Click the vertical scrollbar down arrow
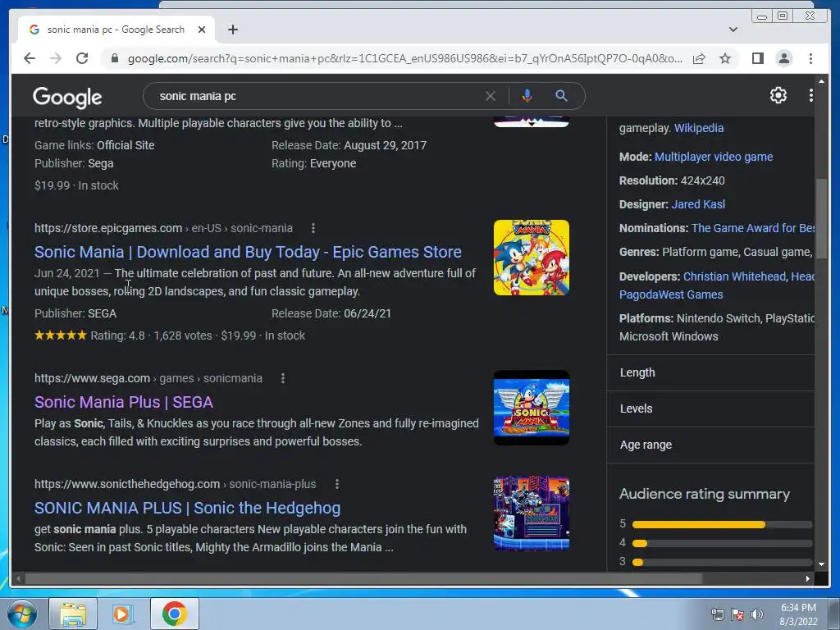Viewport: 840px width, 630px height. coord(821,564)
